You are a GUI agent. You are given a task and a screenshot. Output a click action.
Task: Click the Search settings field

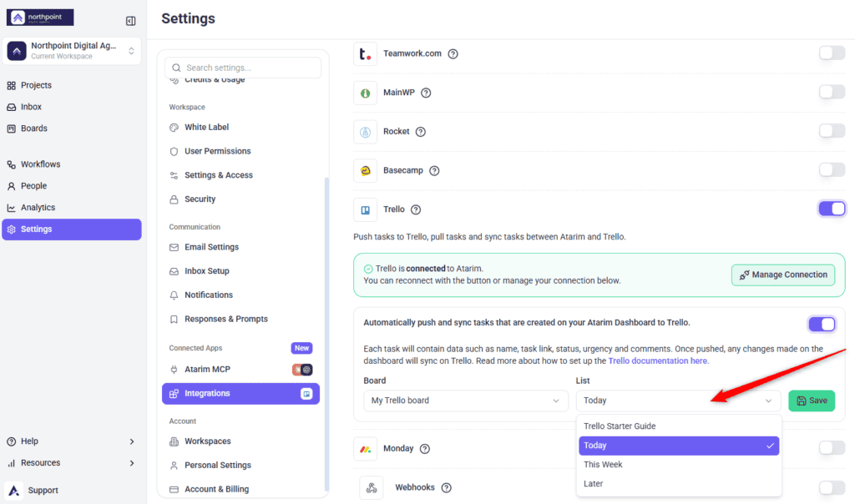(243, 68)
